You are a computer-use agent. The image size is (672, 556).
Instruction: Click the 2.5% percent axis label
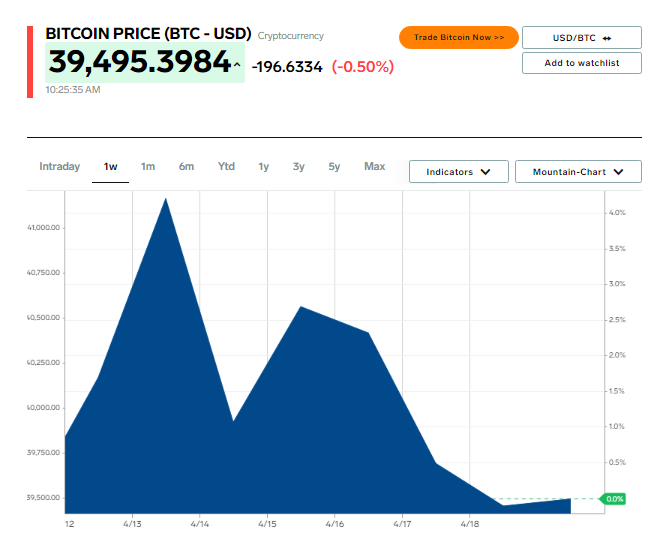pyautogui.click(x=617, y=320)
